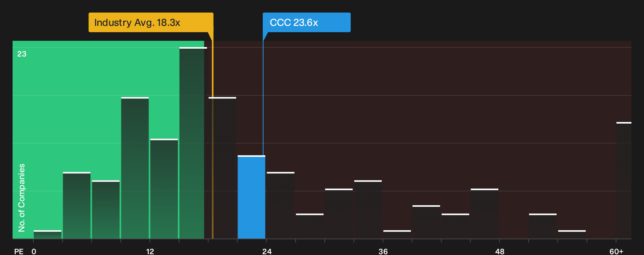Select the bar ending at the 48 tick
Image resolution: width=644 pixels, height=255 pixels.
tap(485, 214)
